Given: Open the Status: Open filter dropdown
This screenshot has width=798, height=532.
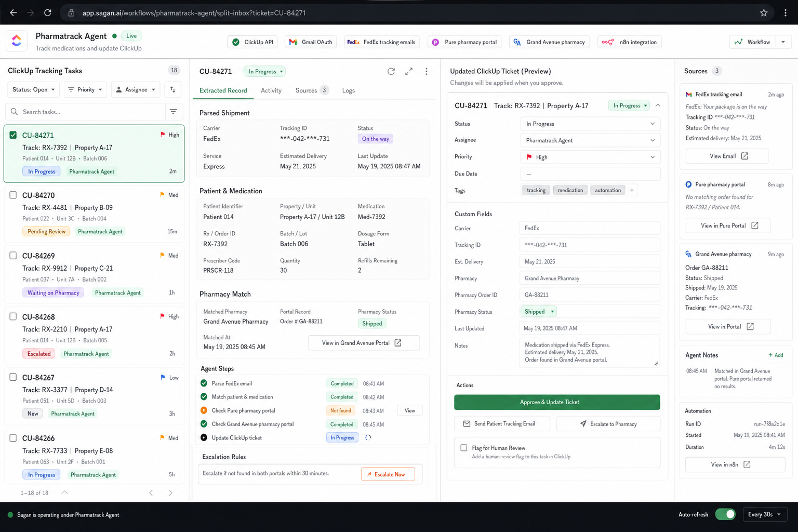Looking at the screenshot, I should click(x=34, y=89).
